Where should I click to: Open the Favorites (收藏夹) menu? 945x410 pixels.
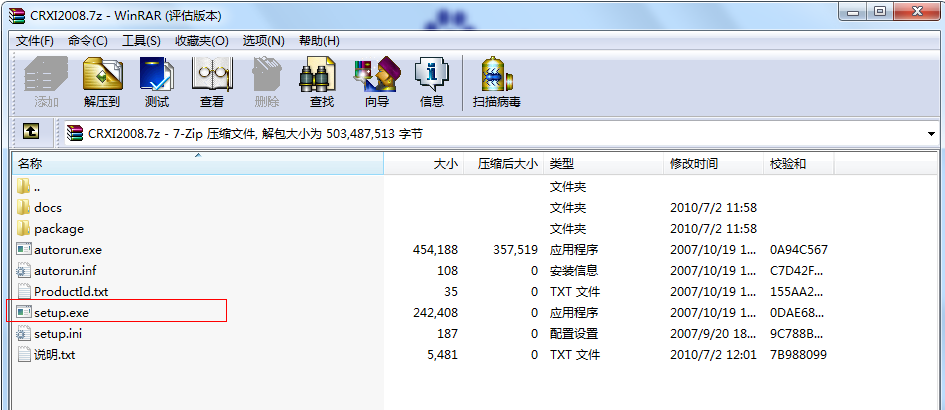coord(202,41)
